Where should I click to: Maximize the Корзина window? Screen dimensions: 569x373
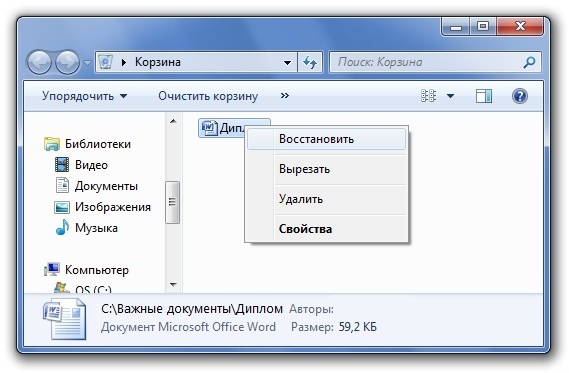pyautogui.click(x=483, y=26)
